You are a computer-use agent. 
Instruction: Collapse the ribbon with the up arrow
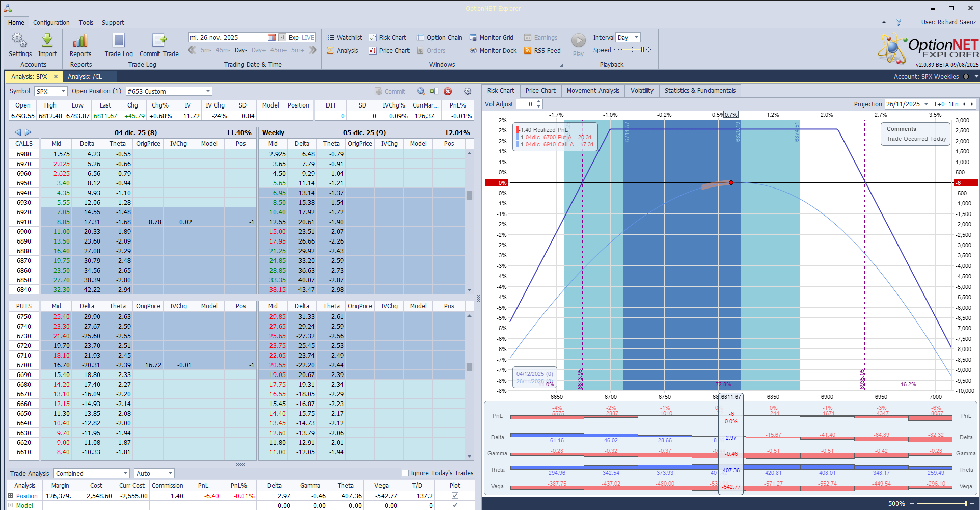pyautogui.click(x=884, y=22)
